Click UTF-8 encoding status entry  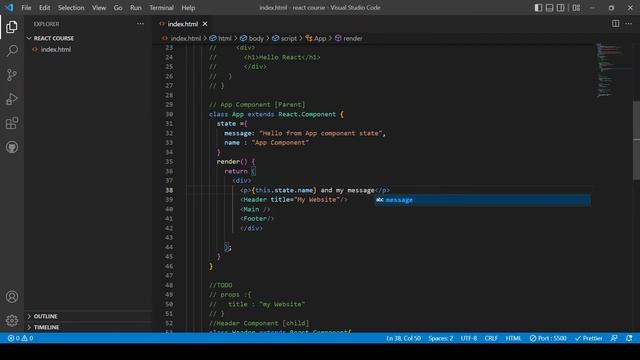pyautogui.click(x=469, y=338)
